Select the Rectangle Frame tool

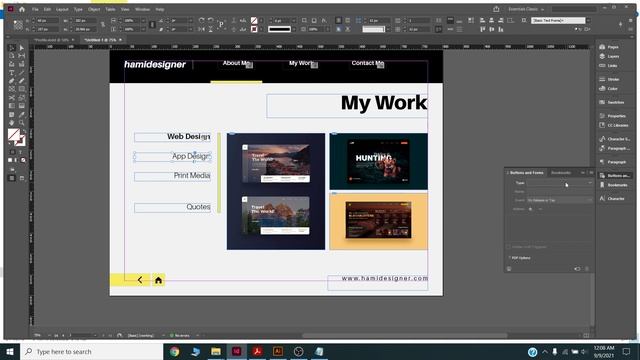pos(12,89)
